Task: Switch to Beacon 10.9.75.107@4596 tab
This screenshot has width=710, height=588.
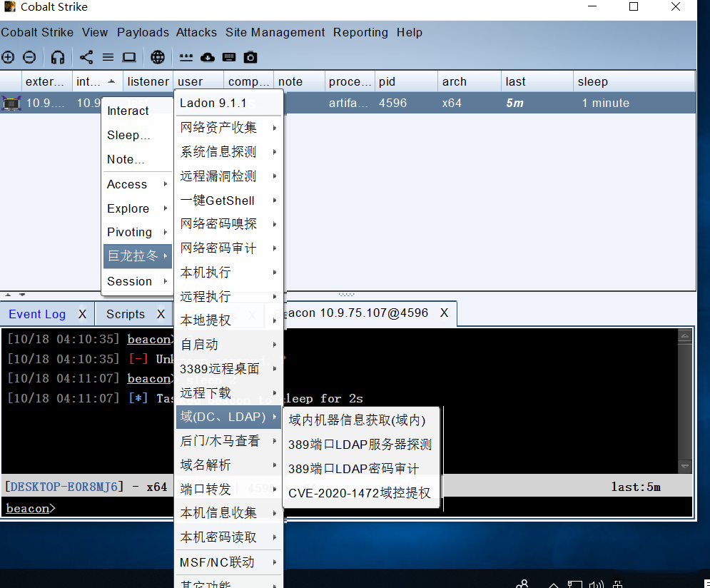Action: point(357,313)
